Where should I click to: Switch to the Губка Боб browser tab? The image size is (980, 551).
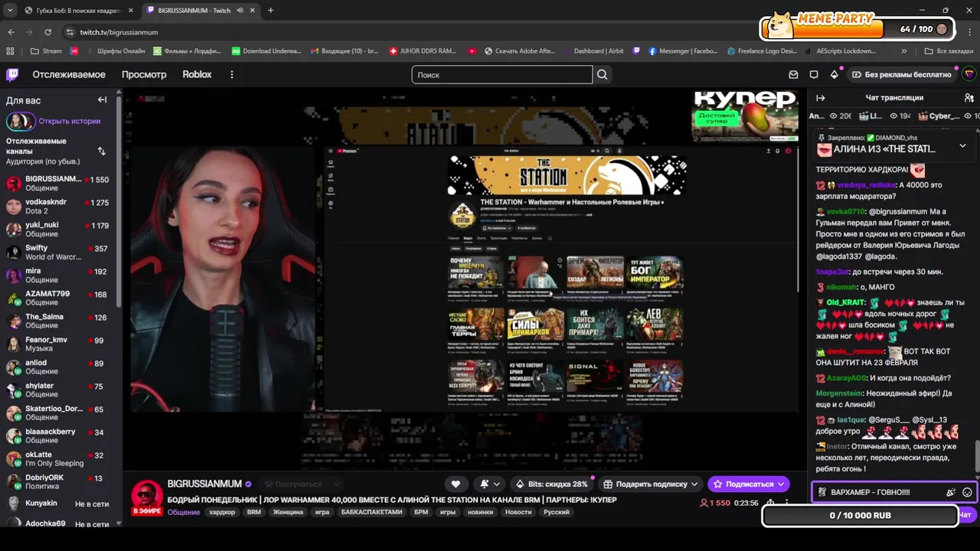pyautogui.click(x=80, y=11)
